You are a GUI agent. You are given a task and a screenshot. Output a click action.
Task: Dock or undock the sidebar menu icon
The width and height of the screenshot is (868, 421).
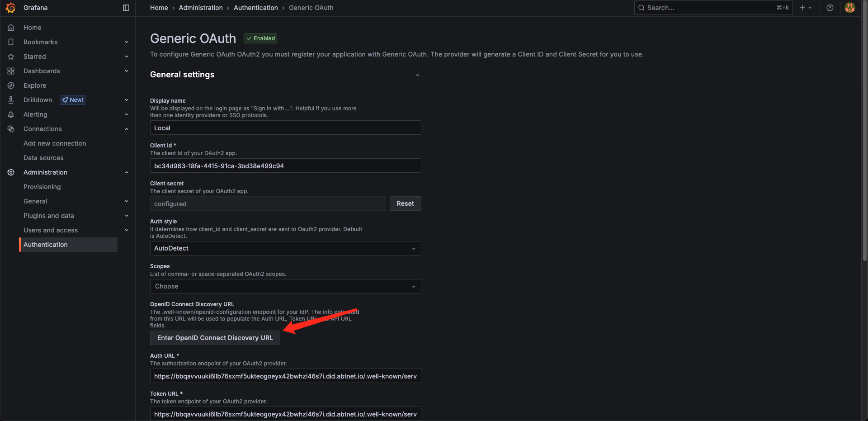[126, 8]
